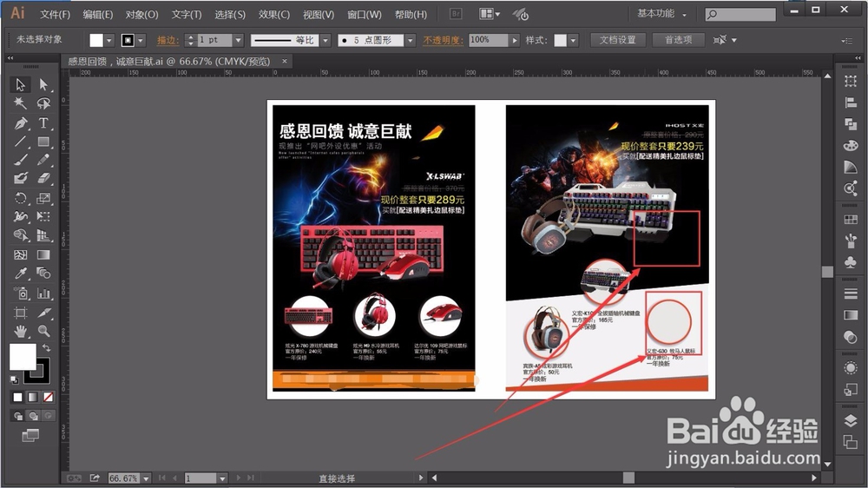The height and width of the screenshot is (488, 868).
Task: Open the 编辑(E) menu
Action: 97,15
